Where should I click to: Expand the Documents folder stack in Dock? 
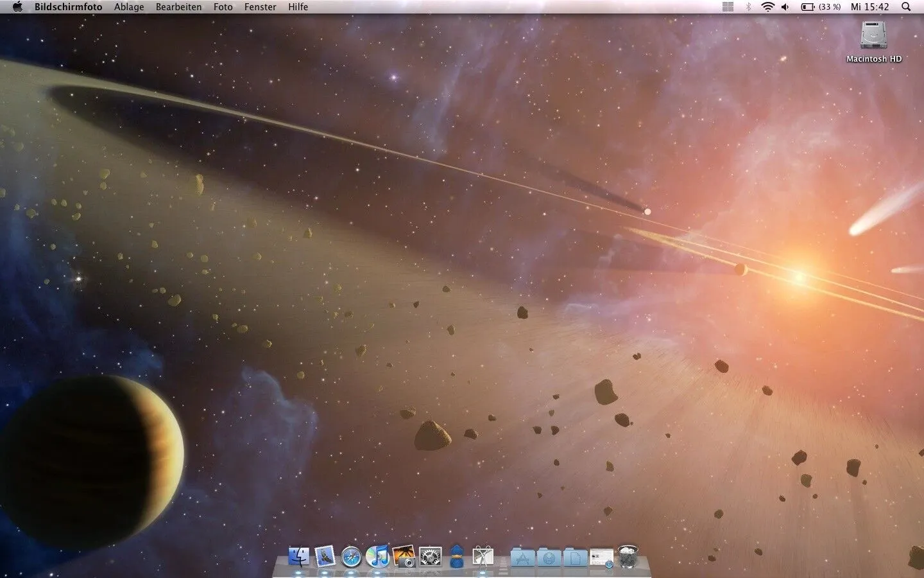tap(575, 557)
